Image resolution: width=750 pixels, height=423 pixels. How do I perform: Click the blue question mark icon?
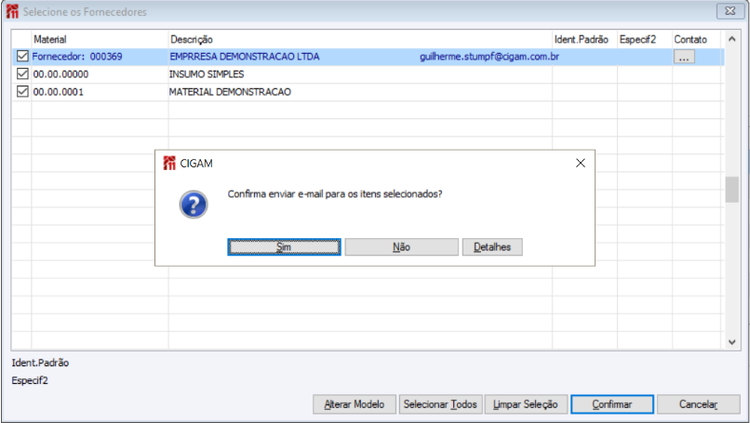click(193, 205)
